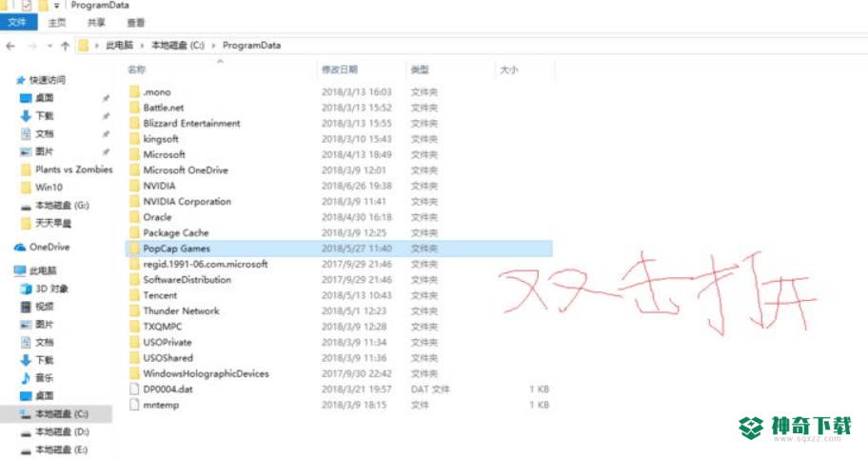Open pinned 文档 under 快速访问
This screenshot has width=868, height=459.
(x=45, y=133)
